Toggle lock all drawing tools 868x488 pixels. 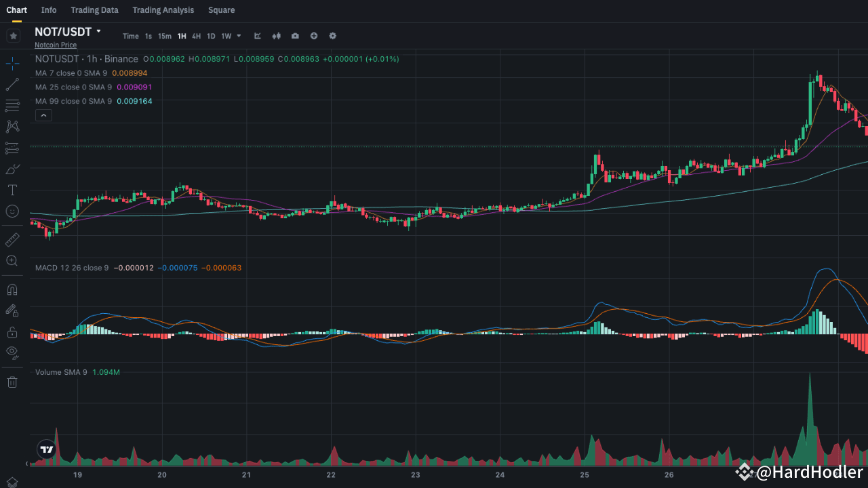(x=12, y=331)
